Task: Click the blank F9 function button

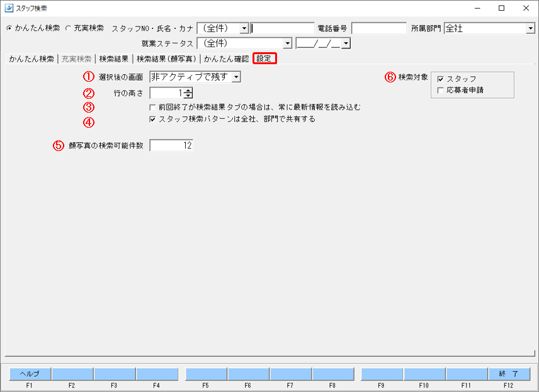Action: [382, 374]
